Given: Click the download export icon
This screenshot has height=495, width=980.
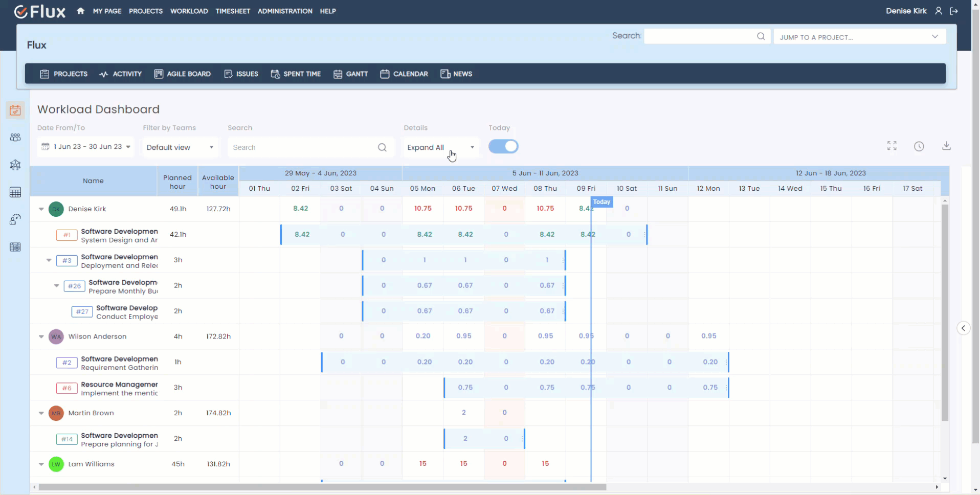Looking at the screenshot, I should pyautogui.click(x=947, y=146).
